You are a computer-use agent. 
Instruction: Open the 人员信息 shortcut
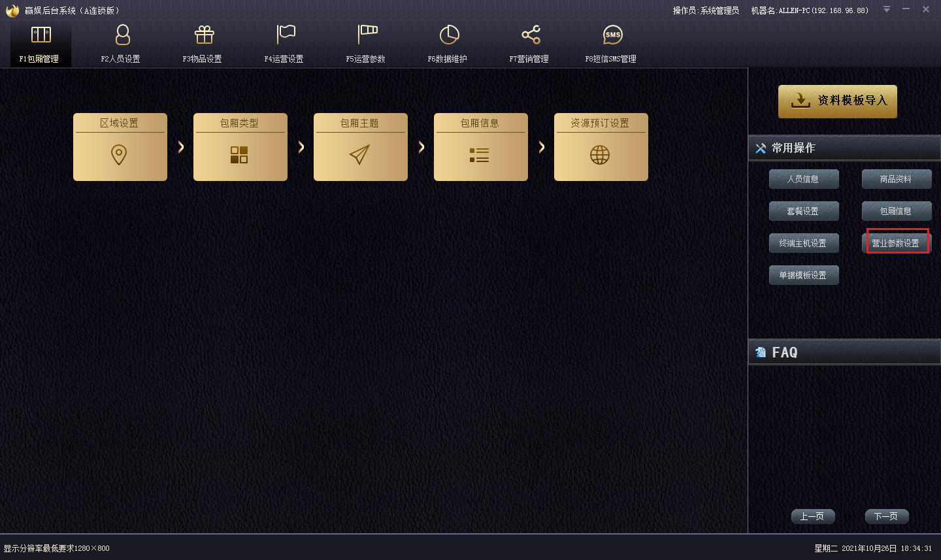pyautogui.click(x=804, y=179)
